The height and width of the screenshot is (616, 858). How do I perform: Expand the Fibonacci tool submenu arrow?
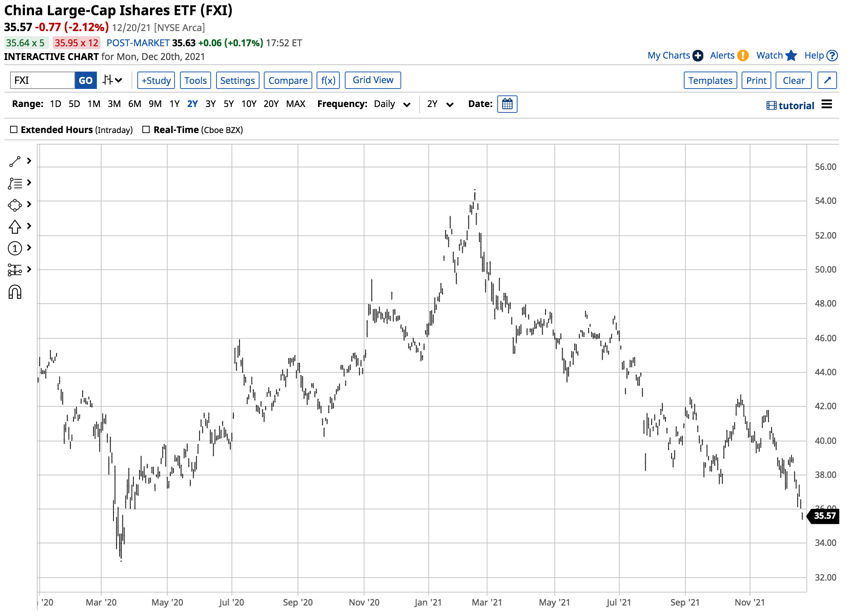point(29,183)
